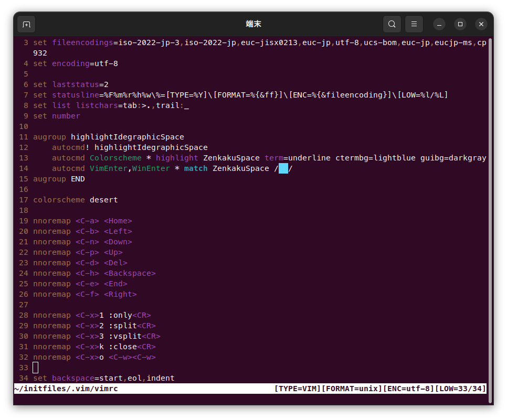Click '<Right>' on line 26
The image size is (507, 420).
120,294
